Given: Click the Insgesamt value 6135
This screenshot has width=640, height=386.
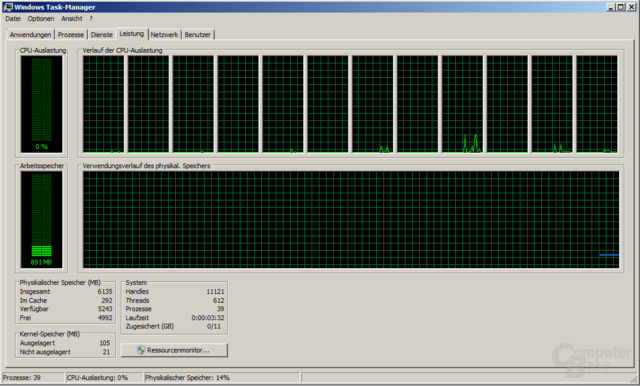Looking at the screenshot, I should [105, 292].
